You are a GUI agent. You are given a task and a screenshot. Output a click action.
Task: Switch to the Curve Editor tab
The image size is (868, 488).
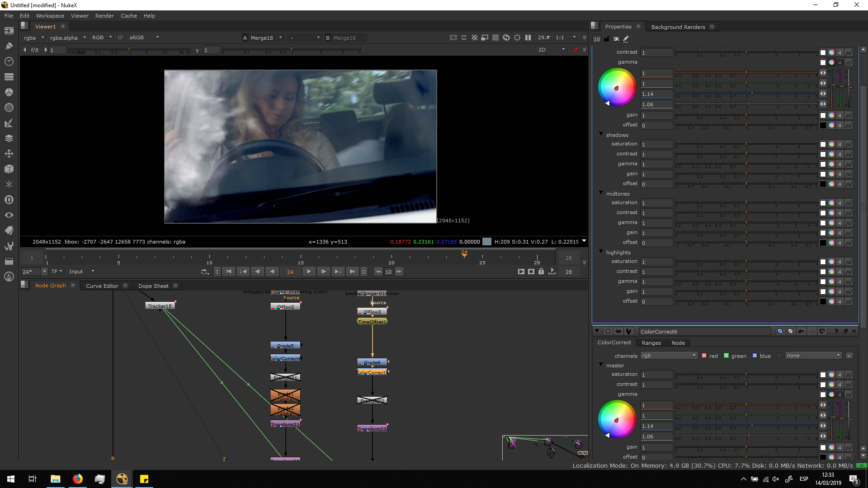[102, 286]
